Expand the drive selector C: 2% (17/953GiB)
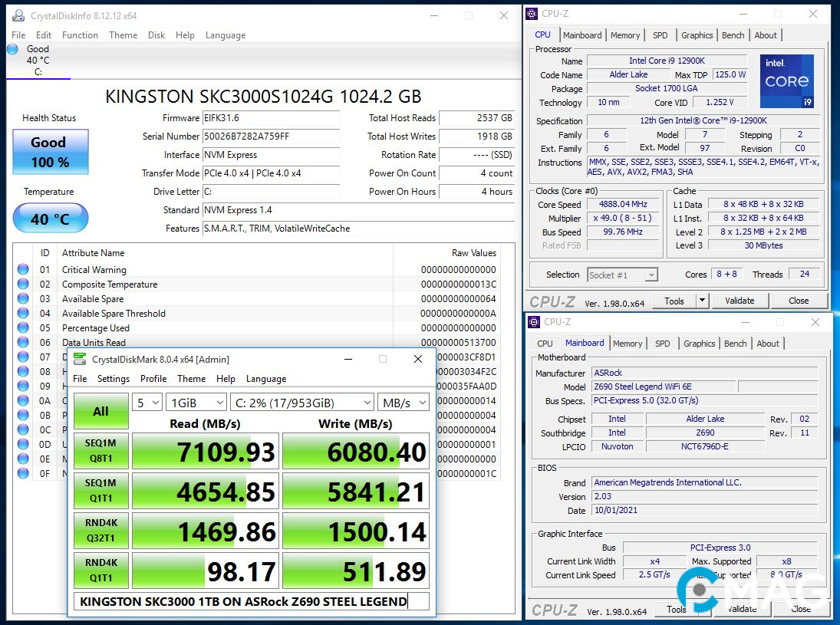This screenshot has width=840, height=625. [302, 403]
